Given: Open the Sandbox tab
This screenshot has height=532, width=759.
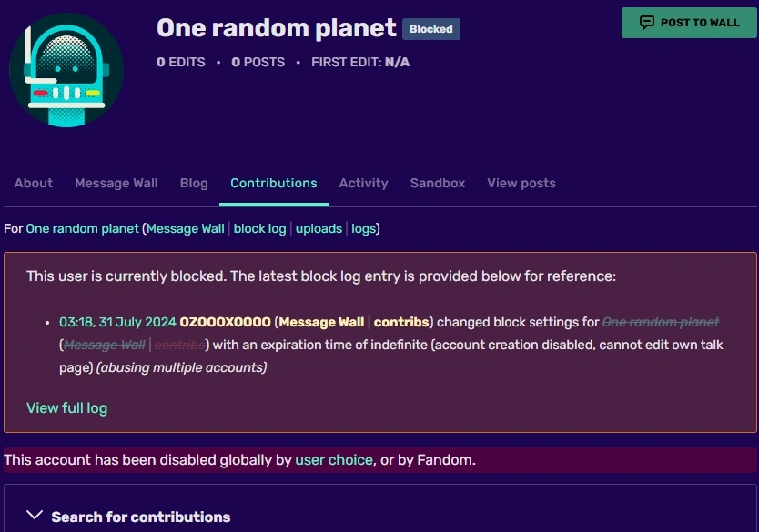Looking at the screenshot, I should pos(437,183).
